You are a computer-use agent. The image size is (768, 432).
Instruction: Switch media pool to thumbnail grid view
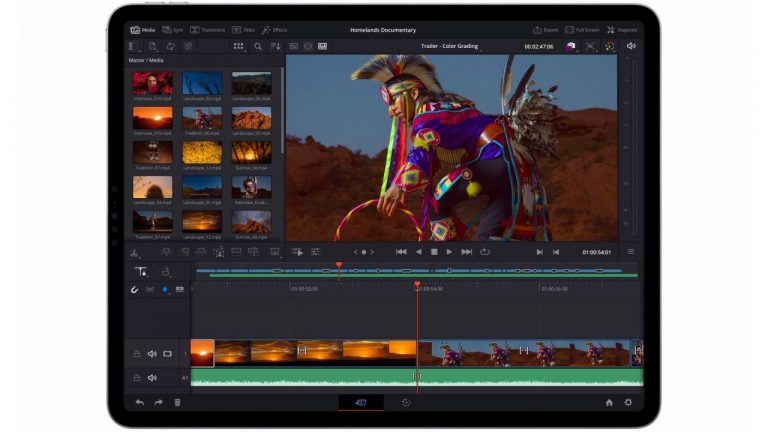coord(239,46)
